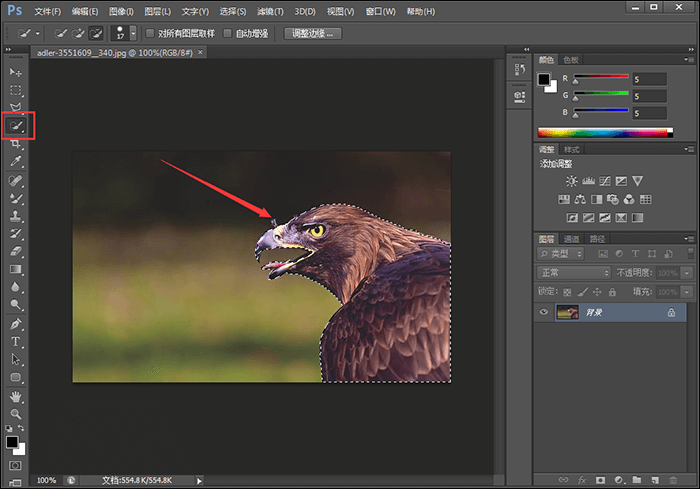Open the Layers panel flyout menu
Screen dimensions: 700x489
pyautogui.click(x=689, y=238)
